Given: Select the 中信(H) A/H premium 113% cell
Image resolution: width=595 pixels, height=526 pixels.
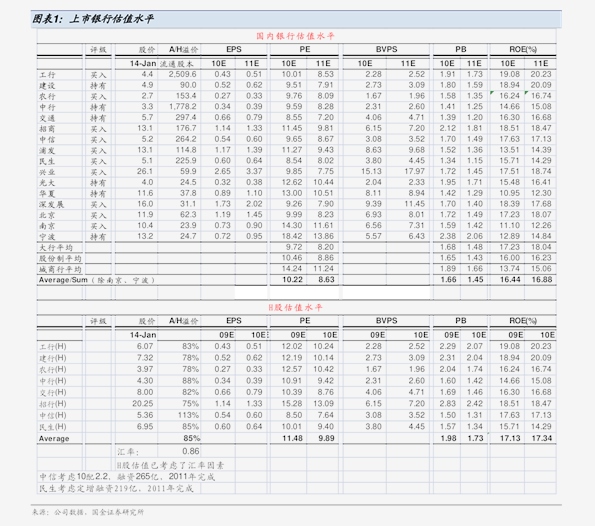Looking at the screenshot, I should point(188,415).
